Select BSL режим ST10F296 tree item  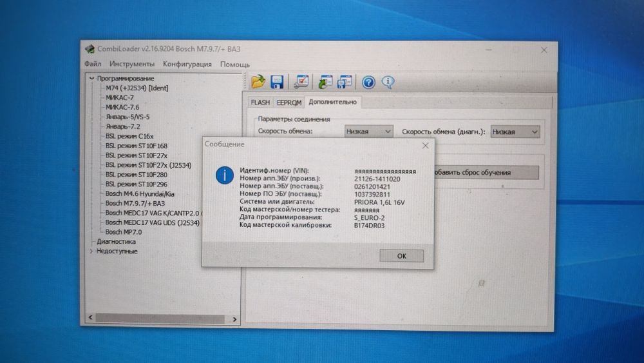[x=137, y=184]
